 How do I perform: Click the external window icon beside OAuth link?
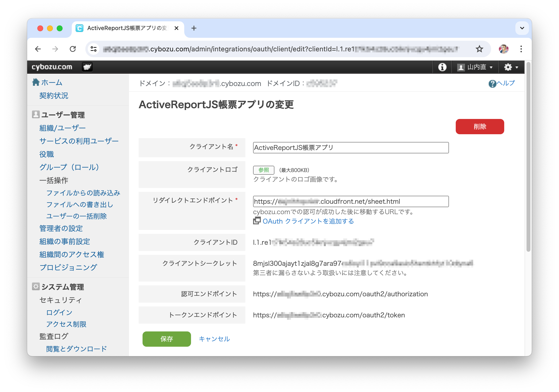pos(257,221)
